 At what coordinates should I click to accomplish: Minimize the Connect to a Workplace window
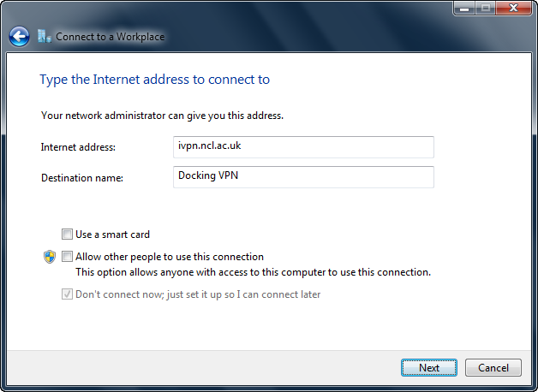(465, 8)
